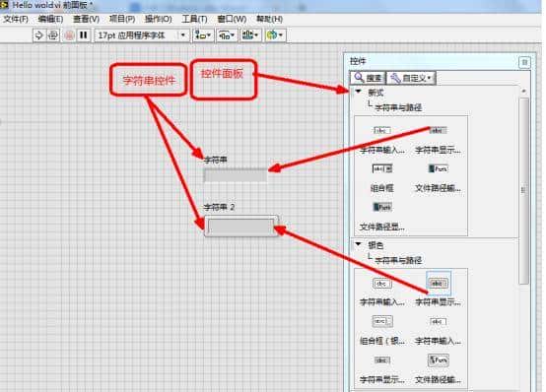
Task: Select the 组合框（银 icon in 银色 section
Action: (382, 321)
